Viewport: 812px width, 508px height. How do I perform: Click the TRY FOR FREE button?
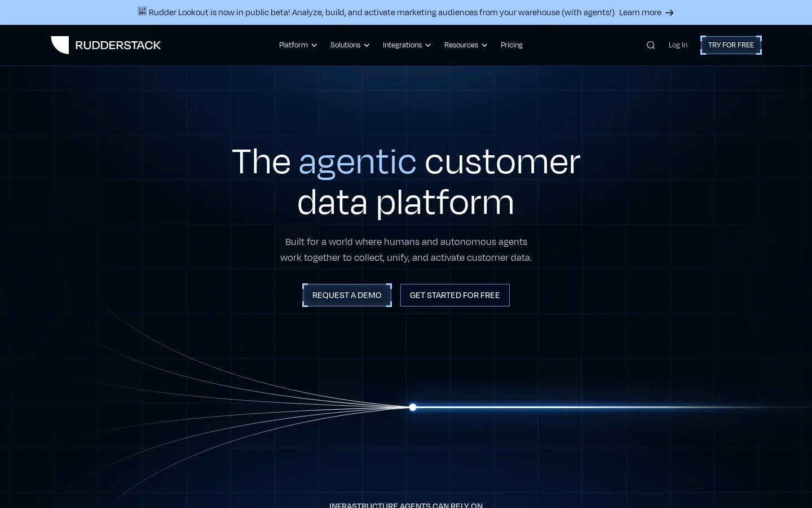coord(731,45)
